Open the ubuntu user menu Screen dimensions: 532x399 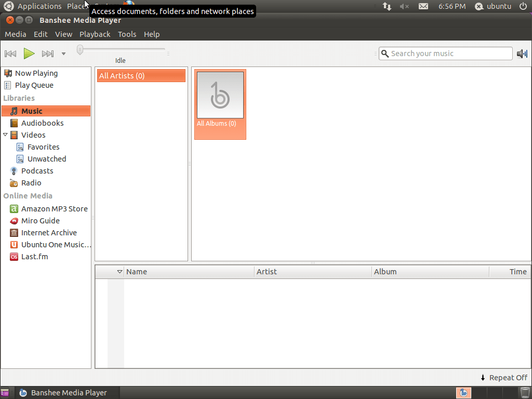(494, 6)
